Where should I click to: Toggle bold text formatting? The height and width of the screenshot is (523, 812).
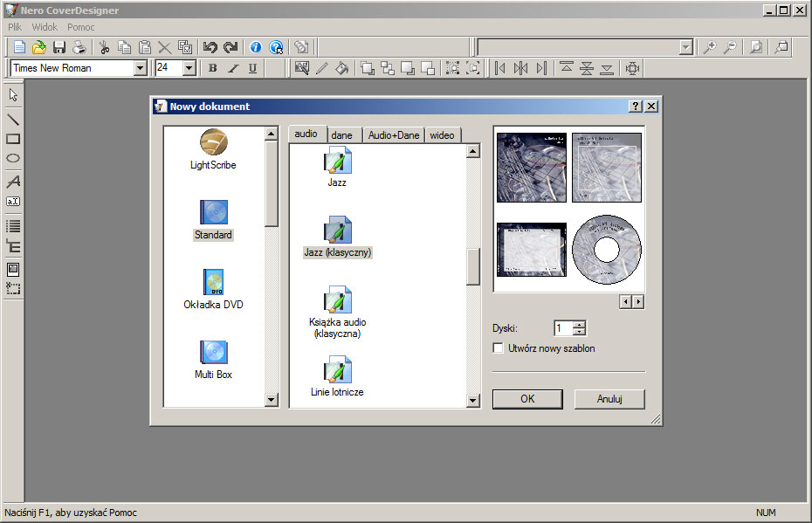[x=212, y=68]
